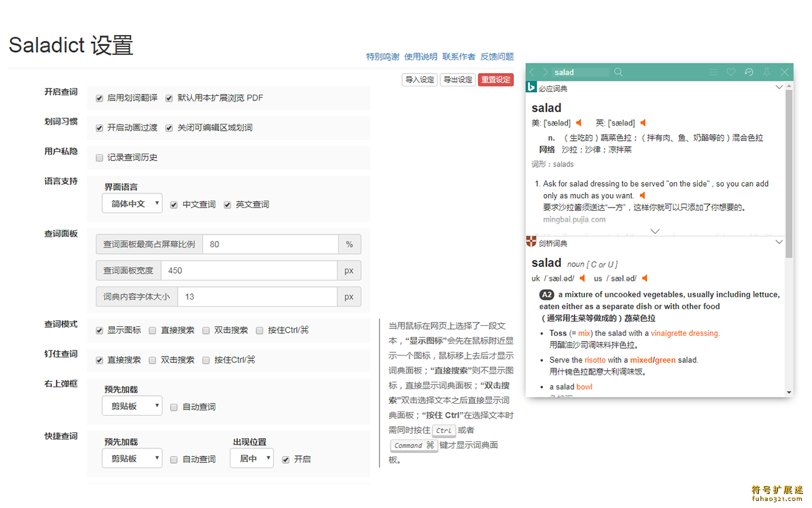Play the UK pronunciation in Cambridge dictionary
This screenshot has height=508, width=812.
tap(582, 278)
